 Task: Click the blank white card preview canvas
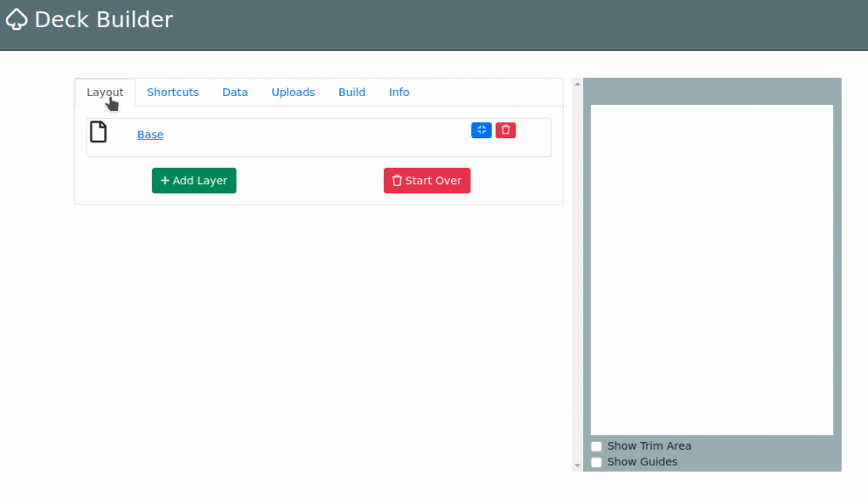[x=711, y=270]
